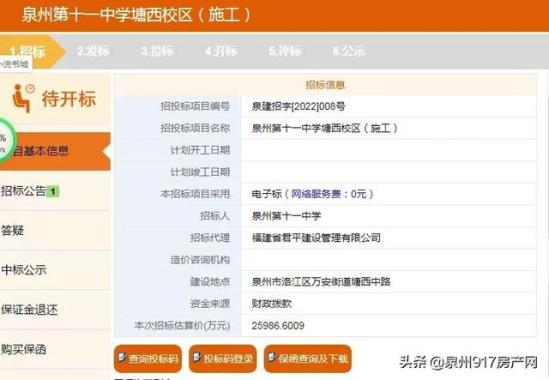Switch to the 4.开标 stage
The image size is (549, 380).
coord(221,51)
